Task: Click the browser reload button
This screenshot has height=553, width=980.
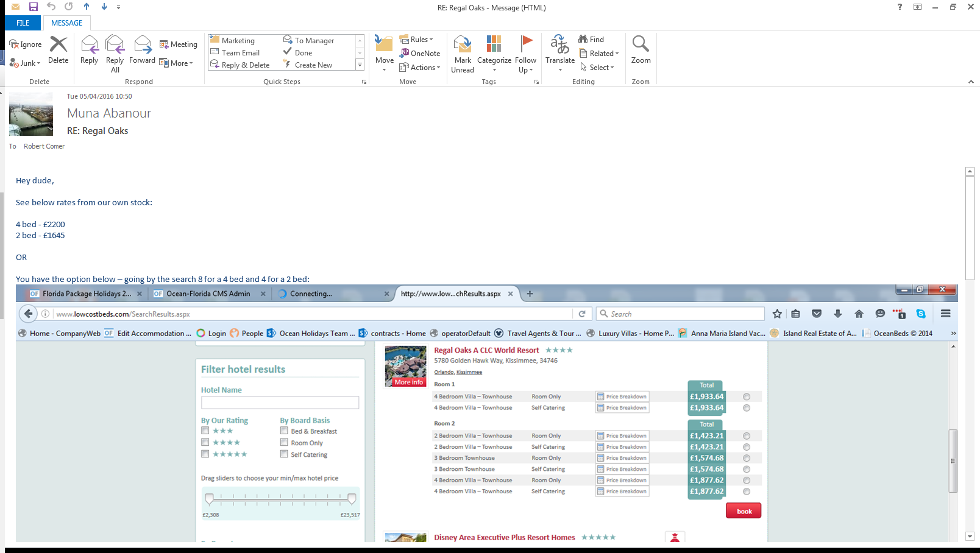Action: tap(582, 314)
